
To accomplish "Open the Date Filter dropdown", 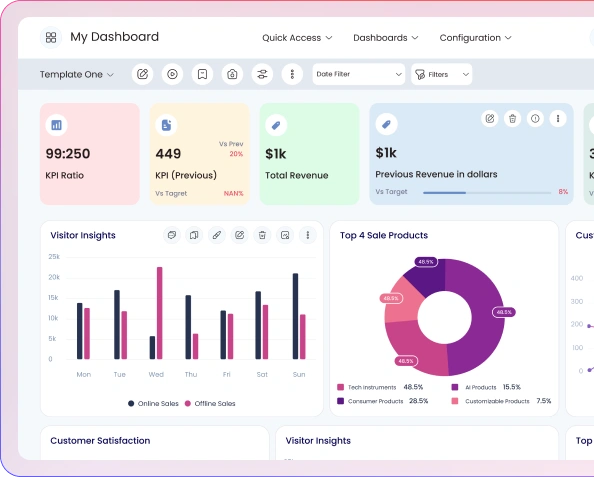I will coord(358,74).
